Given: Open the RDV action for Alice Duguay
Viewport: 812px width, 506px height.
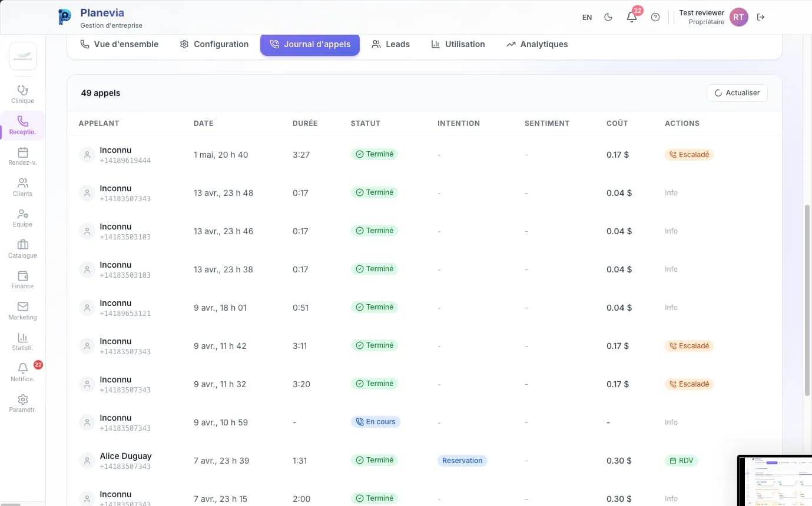Looking at the screenshot, I should click(681, 461).
